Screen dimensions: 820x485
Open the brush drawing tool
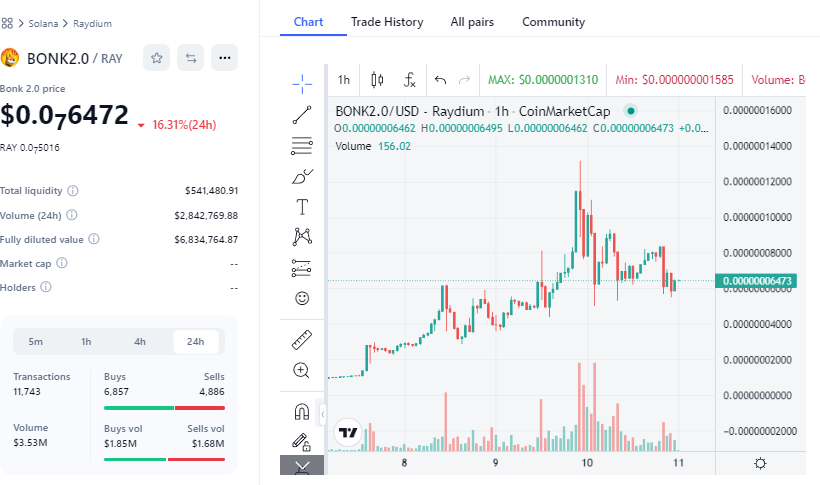point(302,176)
